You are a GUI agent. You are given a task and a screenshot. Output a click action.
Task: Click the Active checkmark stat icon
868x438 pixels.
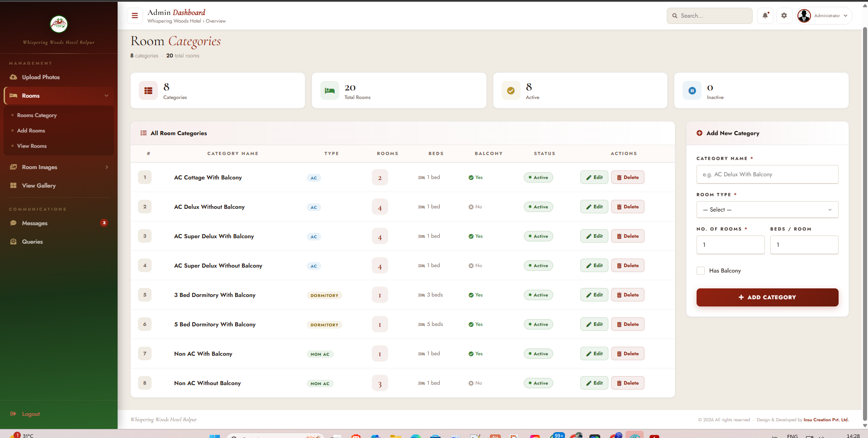(511, 91)
